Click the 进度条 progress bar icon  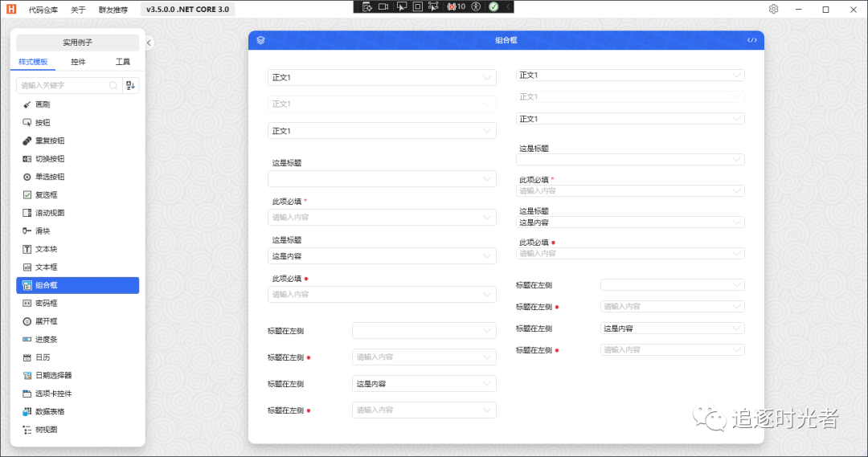pyautogui.click(x=27, y=340)
